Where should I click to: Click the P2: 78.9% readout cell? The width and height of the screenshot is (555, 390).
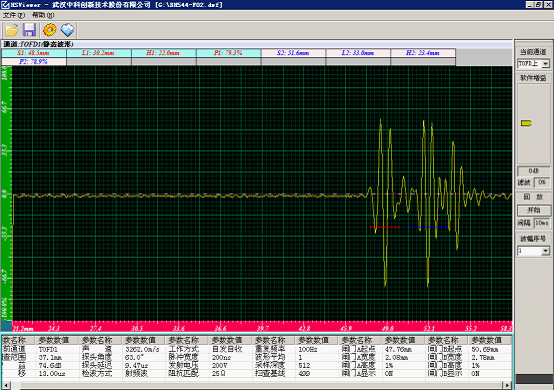coord(34,62)
